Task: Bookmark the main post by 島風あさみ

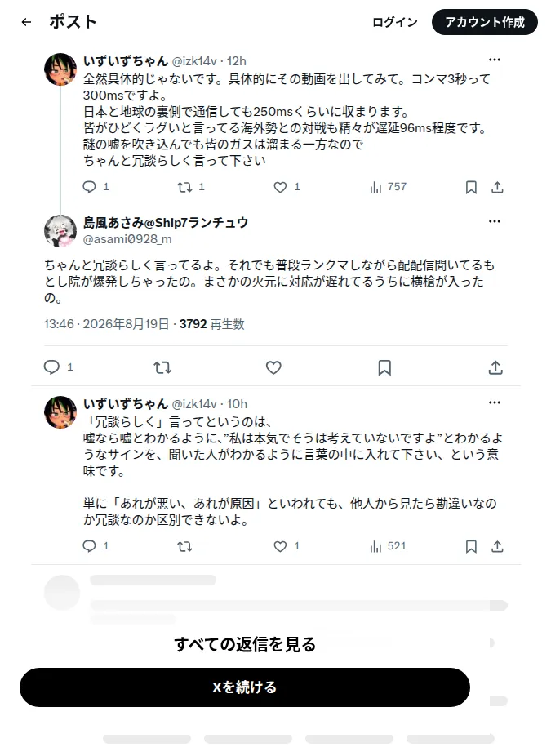Action: pos(384,367)
